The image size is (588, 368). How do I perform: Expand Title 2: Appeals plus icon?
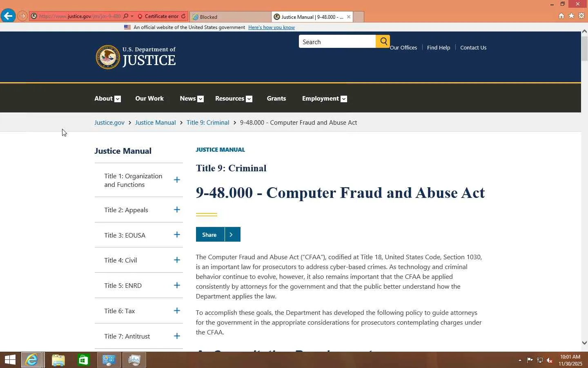pos(177,210)
